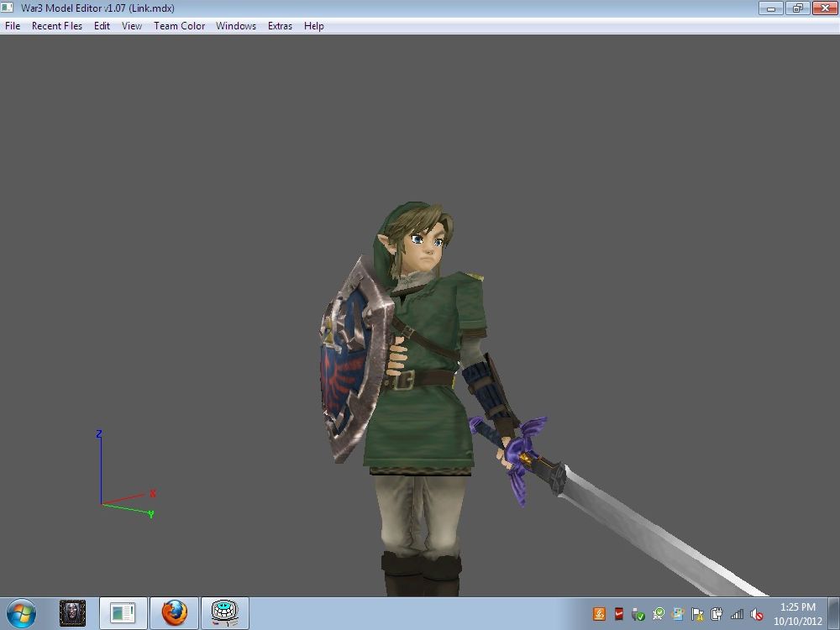Click the green checkmark tray icon
840x630 pixels.
[x=659, y=614]
